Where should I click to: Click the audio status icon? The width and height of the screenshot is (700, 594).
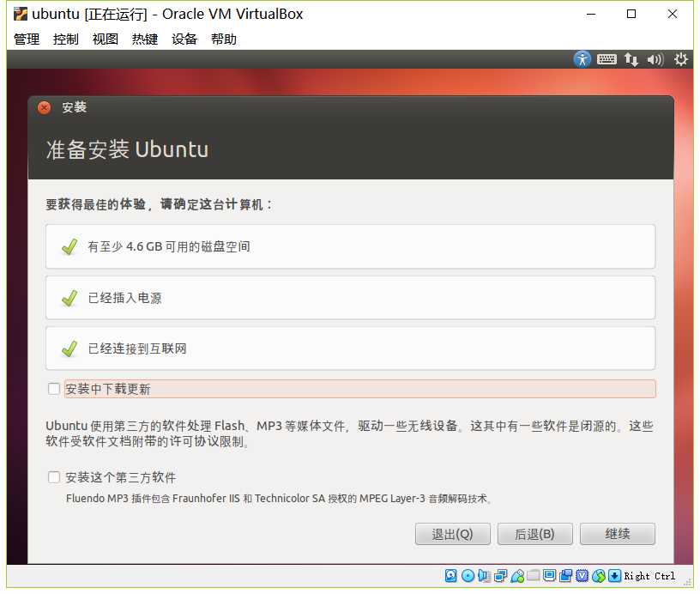click(x=484, y=576)
